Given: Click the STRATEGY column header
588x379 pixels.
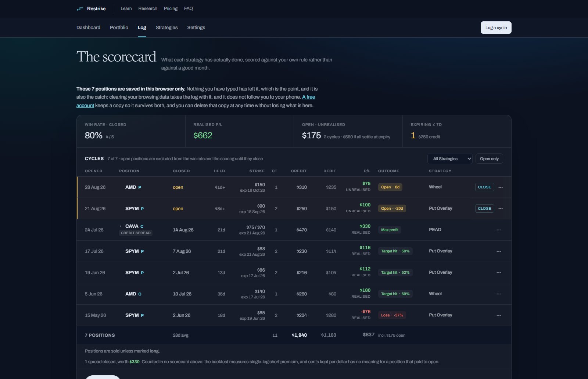Looking at the screenshot, I should click(440, 171).
